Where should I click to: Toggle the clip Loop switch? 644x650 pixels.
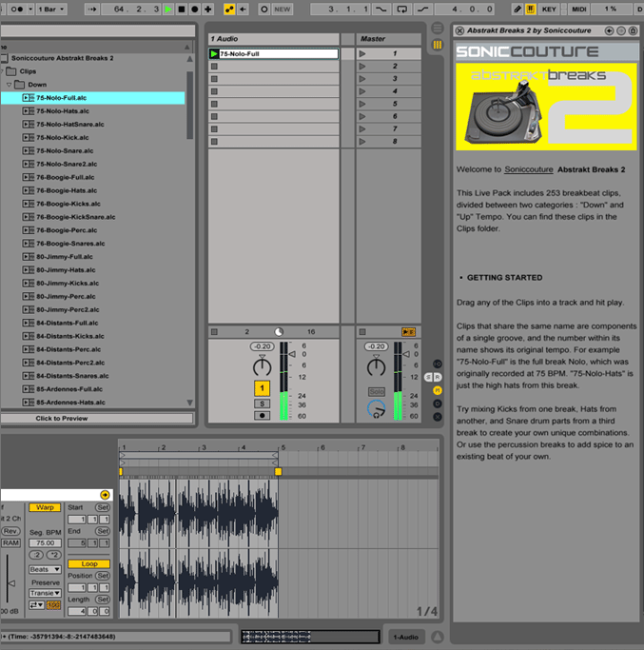click(88, 563)
